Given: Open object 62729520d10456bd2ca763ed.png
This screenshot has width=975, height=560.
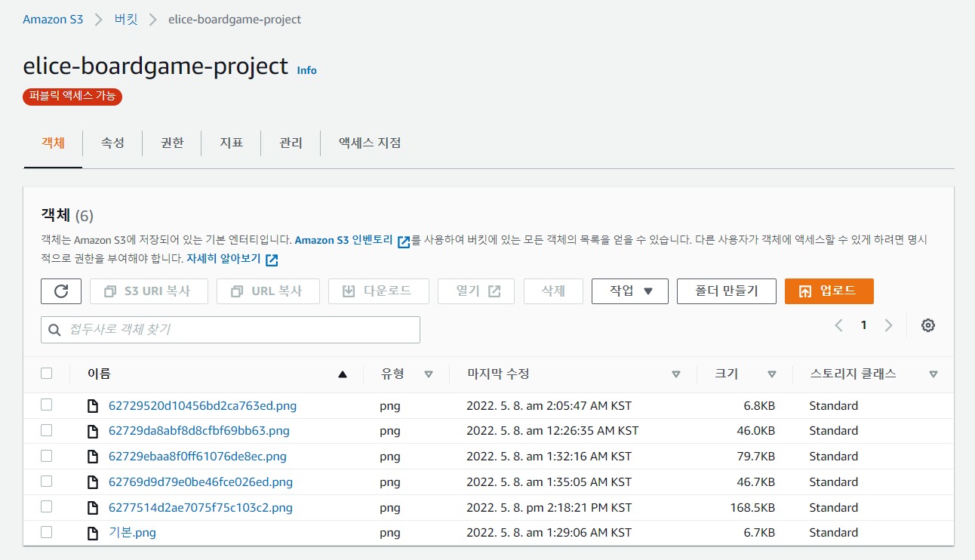Looking at the screenshot, I should click(x=202, y=406).
